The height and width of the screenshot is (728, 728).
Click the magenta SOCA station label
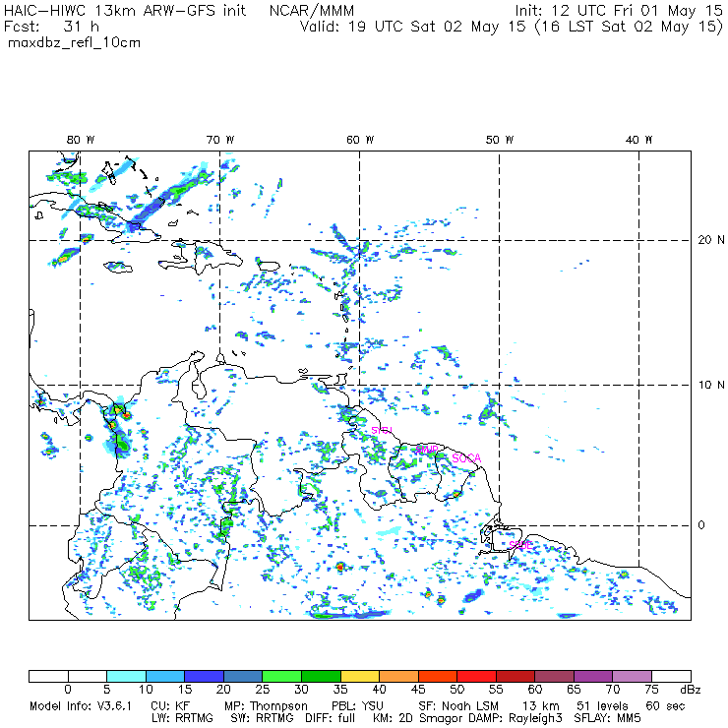[x=466, y=458]
